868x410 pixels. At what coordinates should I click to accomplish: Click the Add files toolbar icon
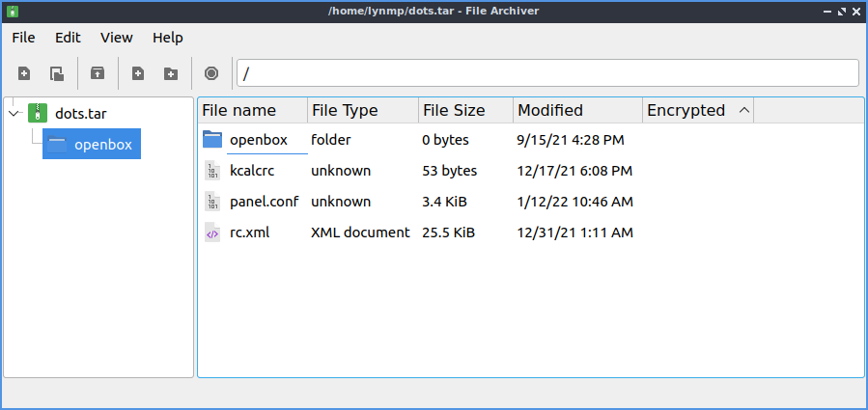(138, 73)
